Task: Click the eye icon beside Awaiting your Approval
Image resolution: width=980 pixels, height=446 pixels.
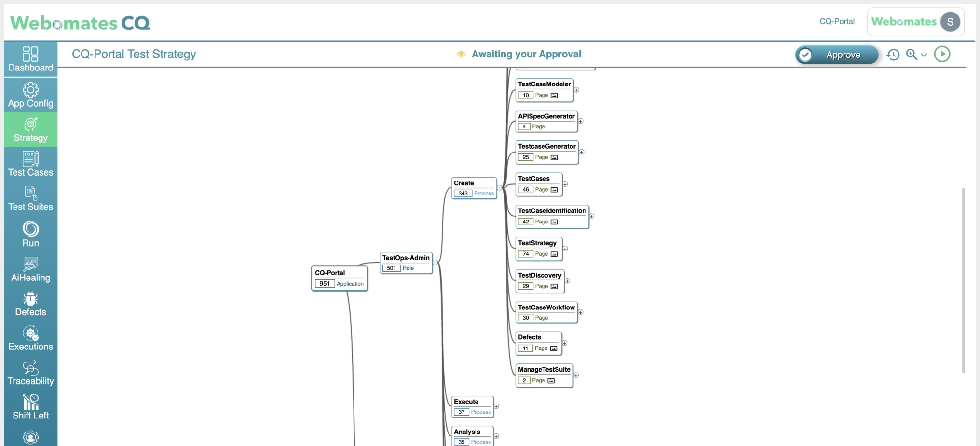Action: point(461,54)
